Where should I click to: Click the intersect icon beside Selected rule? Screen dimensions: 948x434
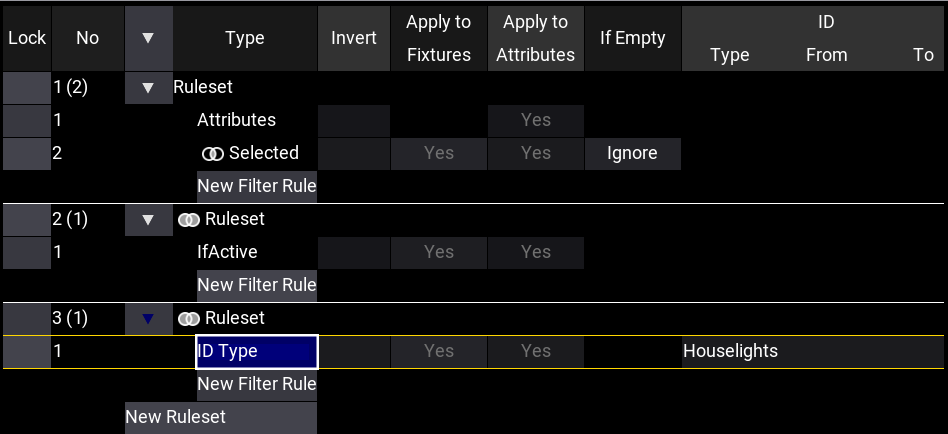[212, 153]
